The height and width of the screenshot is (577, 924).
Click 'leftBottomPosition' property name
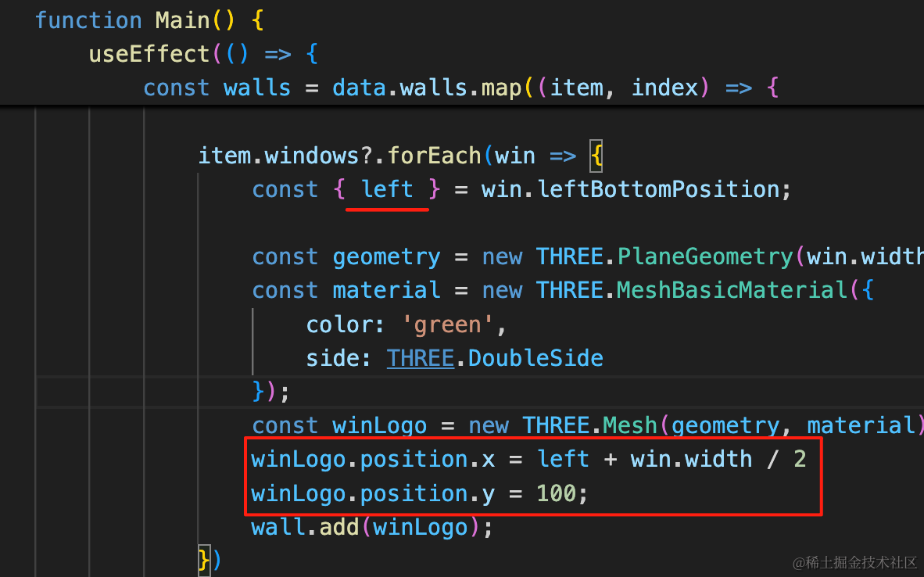pyautogui.click(x=658, y=189)
